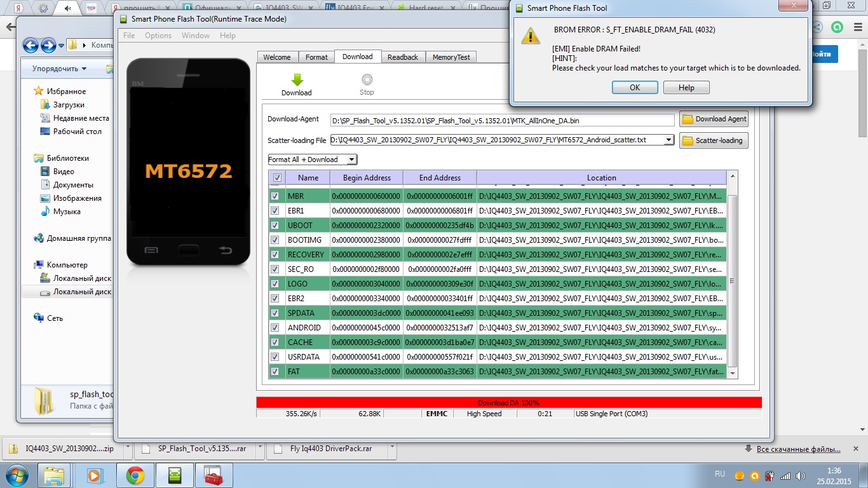Open the Упорядочить dropdown in explorer

click(60, 69)
